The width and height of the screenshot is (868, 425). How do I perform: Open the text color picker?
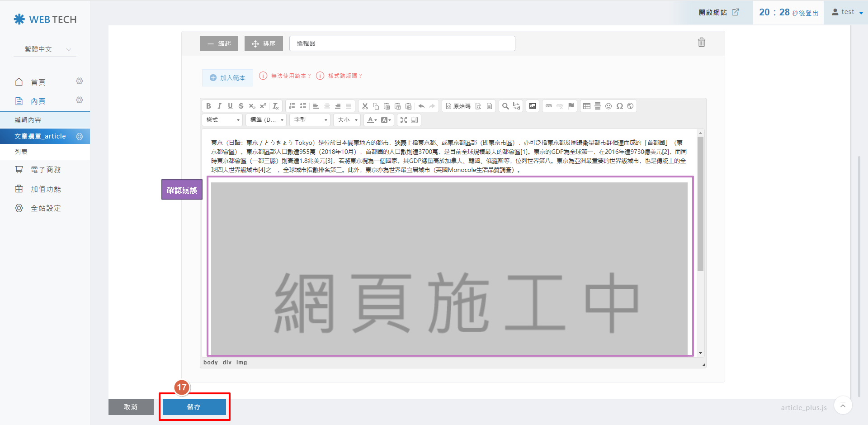tap(372, 120)
